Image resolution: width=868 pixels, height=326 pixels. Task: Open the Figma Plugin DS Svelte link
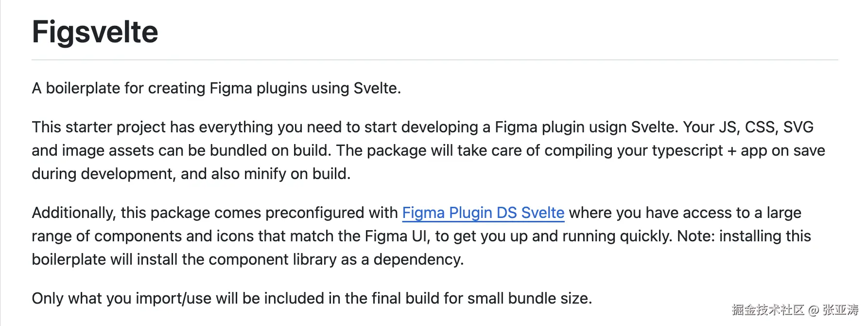pyautogui.click(x=483, y=213)
